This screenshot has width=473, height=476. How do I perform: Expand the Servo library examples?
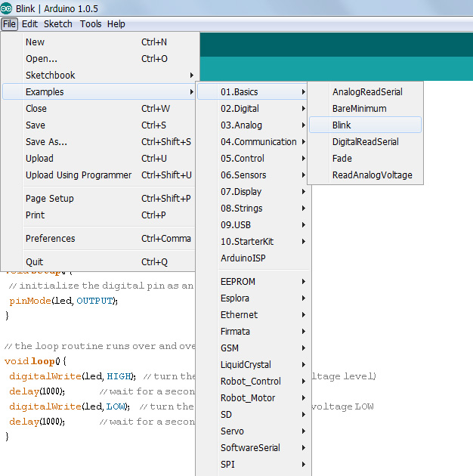(x=252, y=431)
